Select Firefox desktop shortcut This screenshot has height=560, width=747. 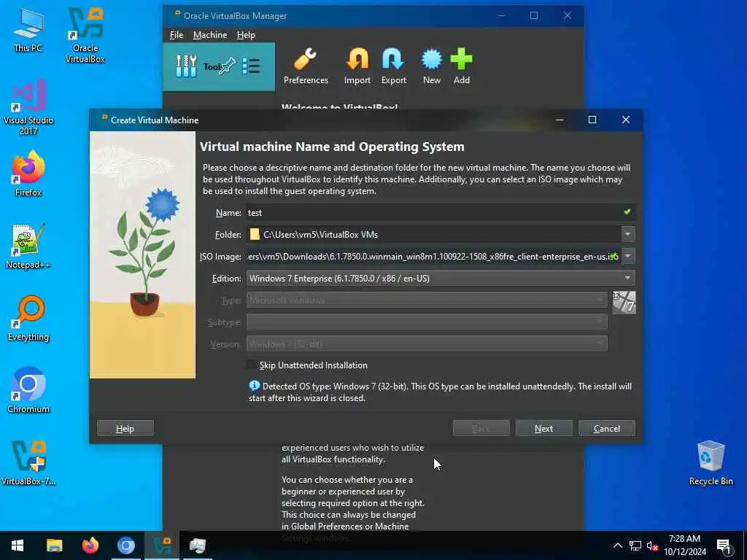pyautogui.click(x=28, y=174)
